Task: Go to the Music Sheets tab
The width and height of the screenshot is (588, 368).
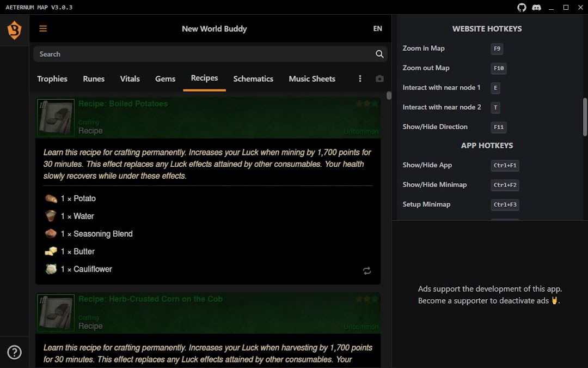Action: (312, 79)
